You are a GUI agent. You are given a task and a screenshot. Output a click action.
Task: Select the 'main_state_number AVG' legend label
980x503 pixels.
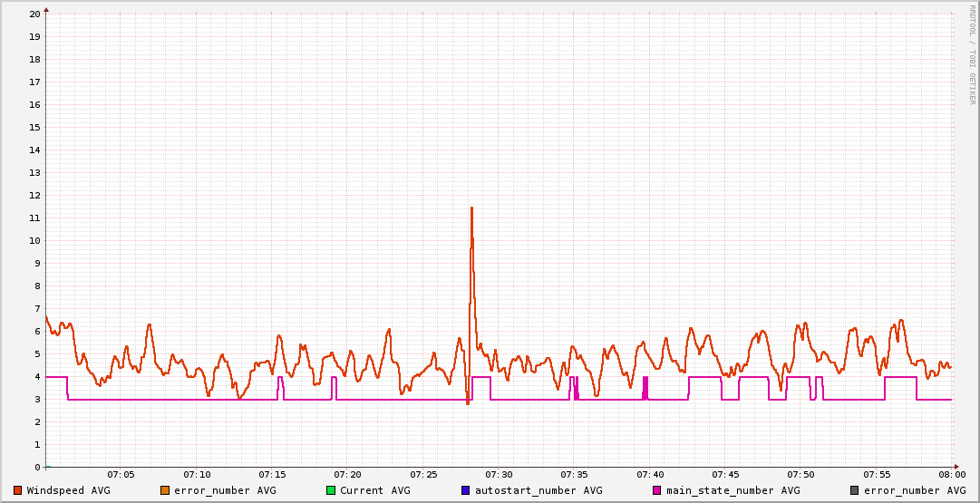pos(733,490)
